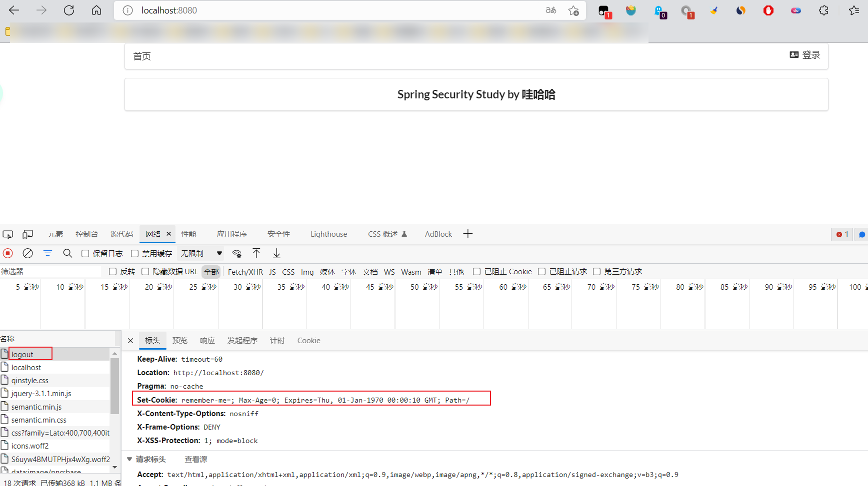The image size is (868, 486).
Task: Switch to the 控制台 tab
Action: pos(86,234)
